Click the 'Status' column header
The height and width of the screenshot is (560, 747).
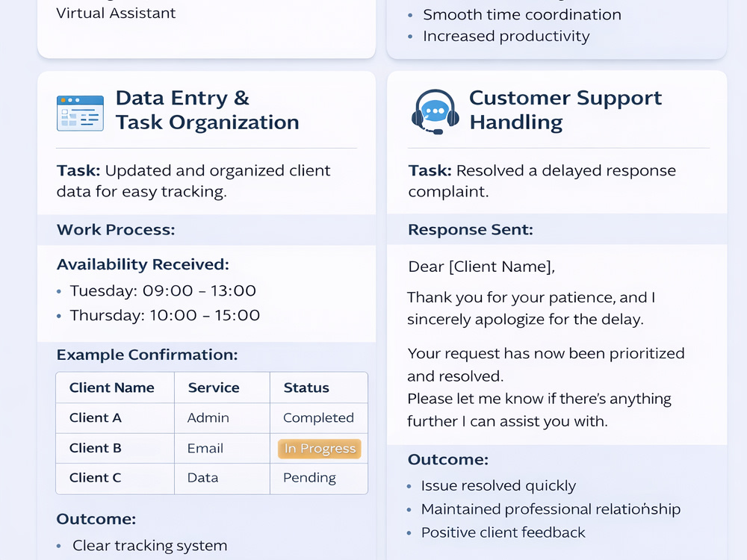click(x=306, y=388)
